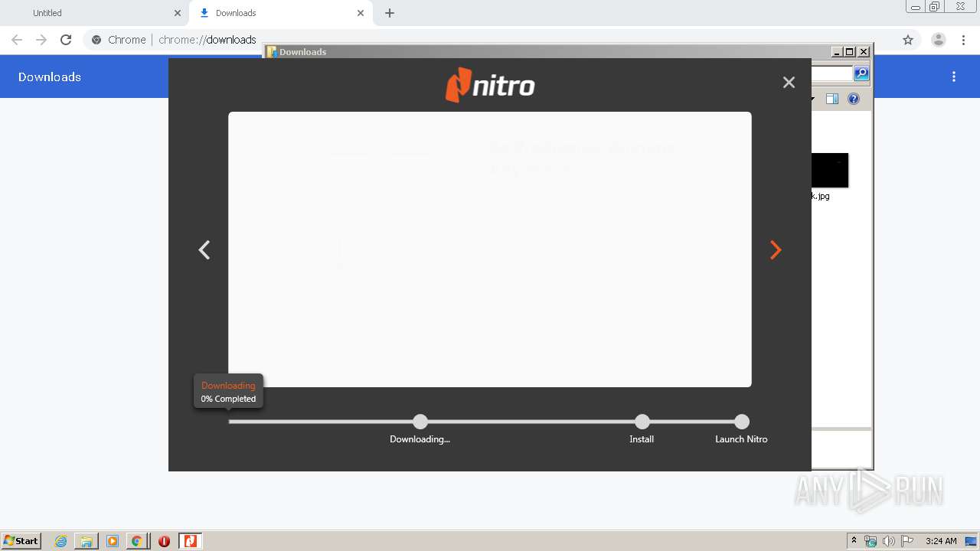Switch to Nitro installer in taskbar

pos(190,541)
